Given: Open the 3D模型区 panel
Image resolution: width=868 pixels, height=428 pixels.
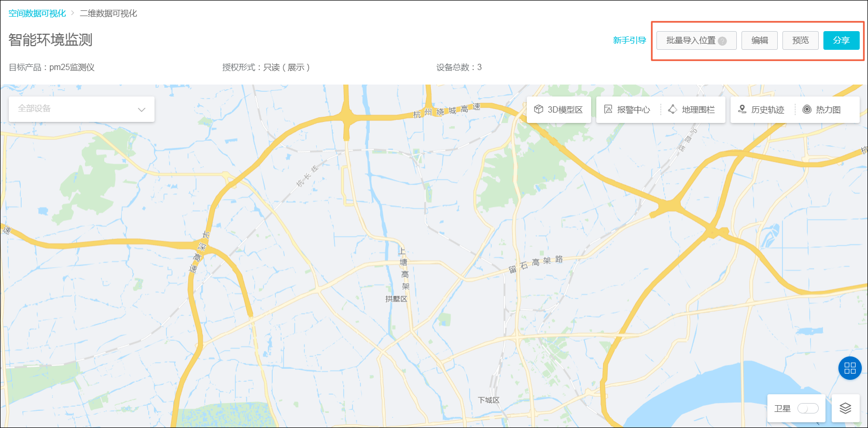Looking at the screenshot, I should click(558, 109).
